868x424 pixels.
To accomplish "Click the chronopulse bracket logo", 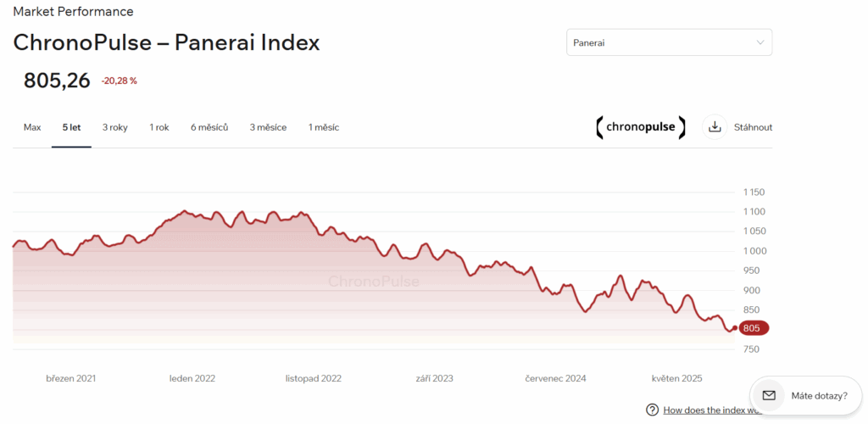I will pyautogui.click(x=640, y=127).
